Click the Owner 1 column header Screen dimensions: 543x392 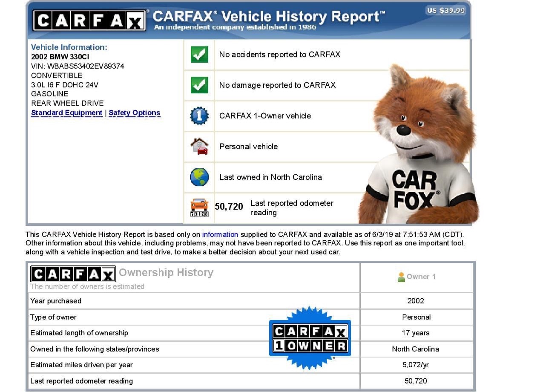click(x=421, y=277)
